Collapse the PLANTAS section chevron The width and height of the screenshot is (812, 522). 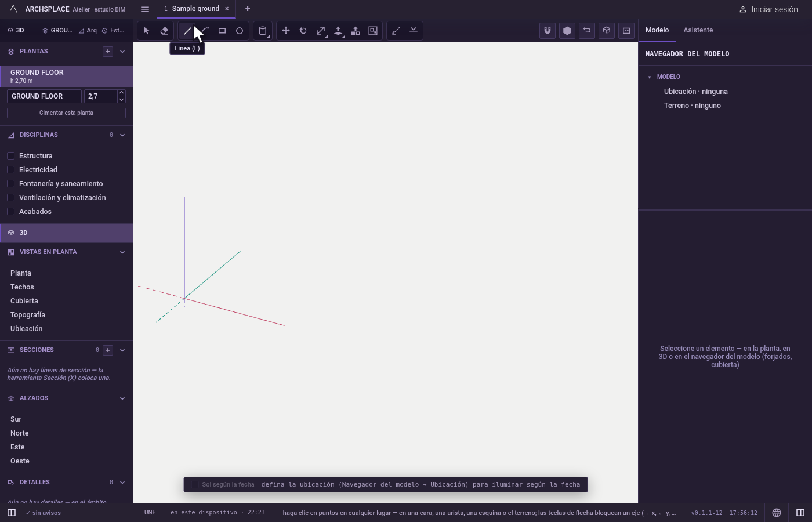(122, 52)
